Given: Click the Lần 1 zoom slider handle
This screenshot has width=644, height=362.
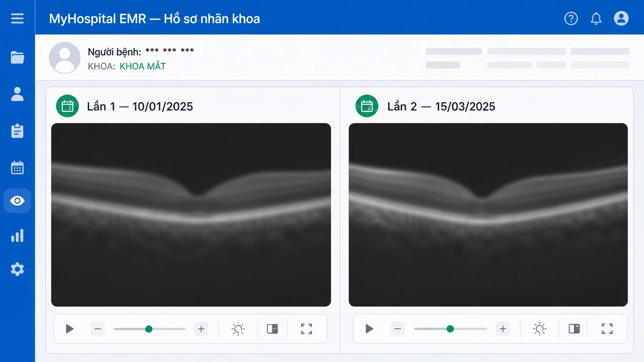Looking at the screenshot, I should [x=149, y=329].
